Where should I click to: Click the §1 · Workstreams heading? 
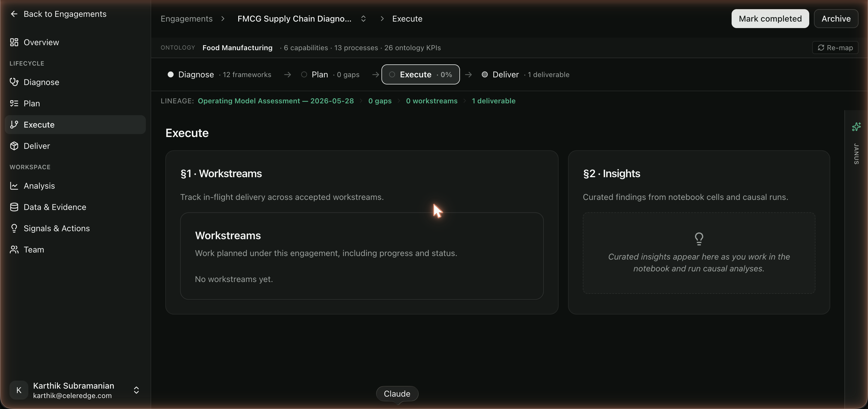click(221, 174)
